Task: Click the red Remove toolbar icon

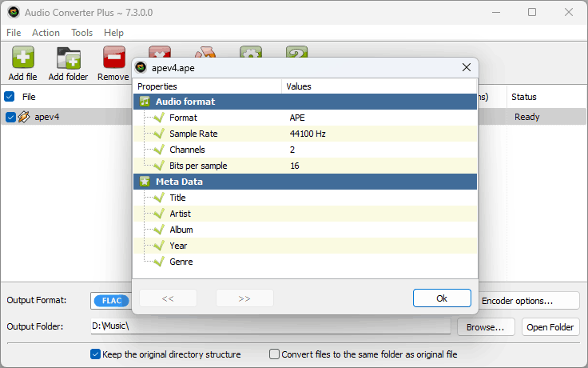Action: click(x=114, y=57)
